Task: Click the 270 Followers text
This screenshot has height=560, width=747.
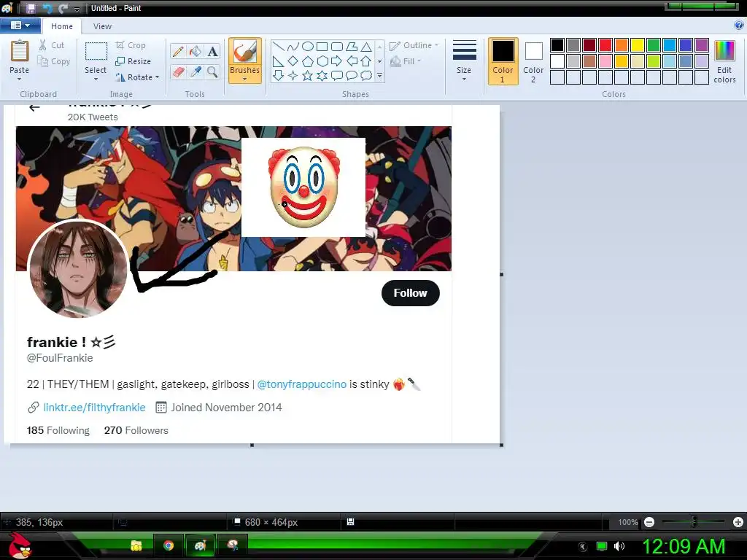Action: (x=136, y=430)
